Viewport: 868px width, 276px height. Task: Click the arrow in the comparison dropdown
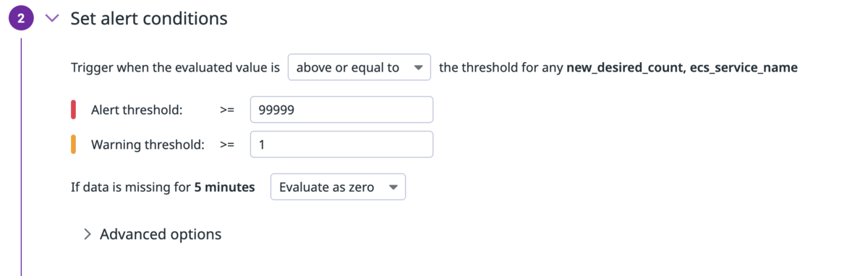417,68
